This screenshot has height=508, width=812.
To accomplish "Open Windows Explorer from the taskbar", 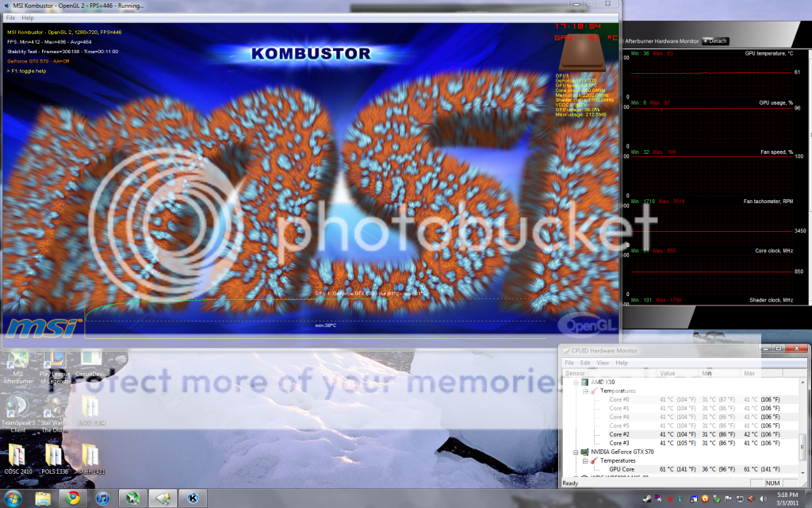I will tap(43, 498).
